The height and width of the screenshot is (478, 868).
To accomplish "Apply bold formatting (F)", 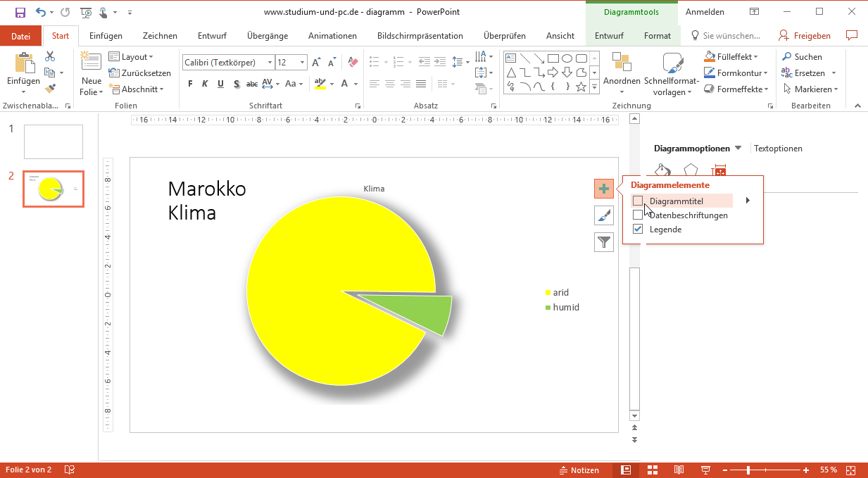I will [189, 84].
